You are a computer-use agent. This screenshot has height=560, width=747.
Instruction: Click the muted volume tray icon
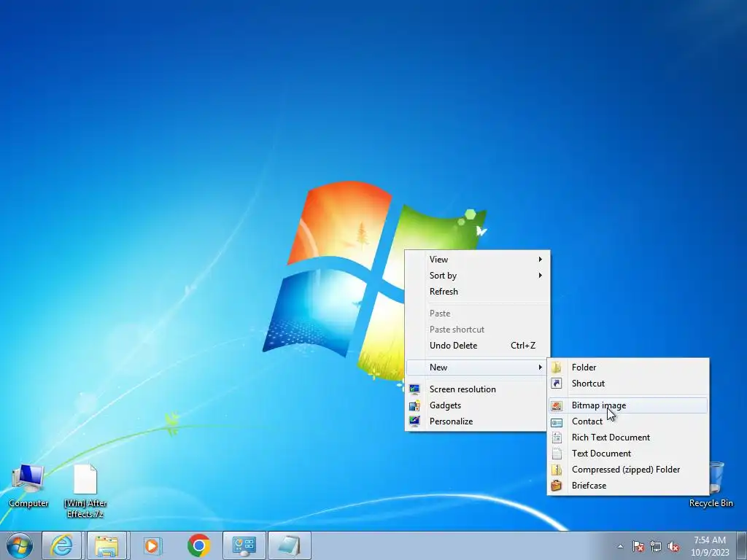[673, 546]
